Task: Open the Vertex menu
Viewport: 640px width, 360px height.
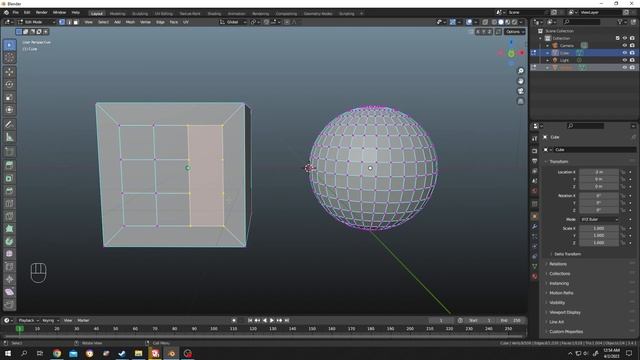Action: click(145, 22)
